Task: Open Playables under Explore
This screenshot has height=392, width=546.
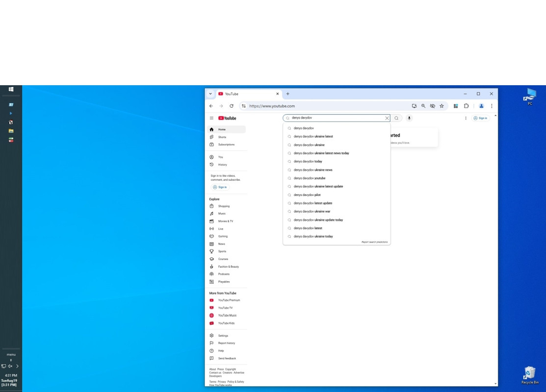Action: tap(227, 282)
